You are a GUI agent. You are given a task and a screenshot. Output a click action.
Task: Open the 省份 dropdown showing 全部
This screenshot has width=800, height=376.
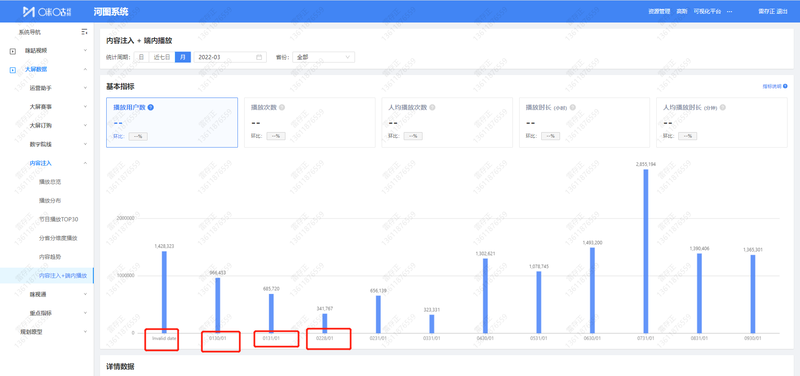point(323,57)
